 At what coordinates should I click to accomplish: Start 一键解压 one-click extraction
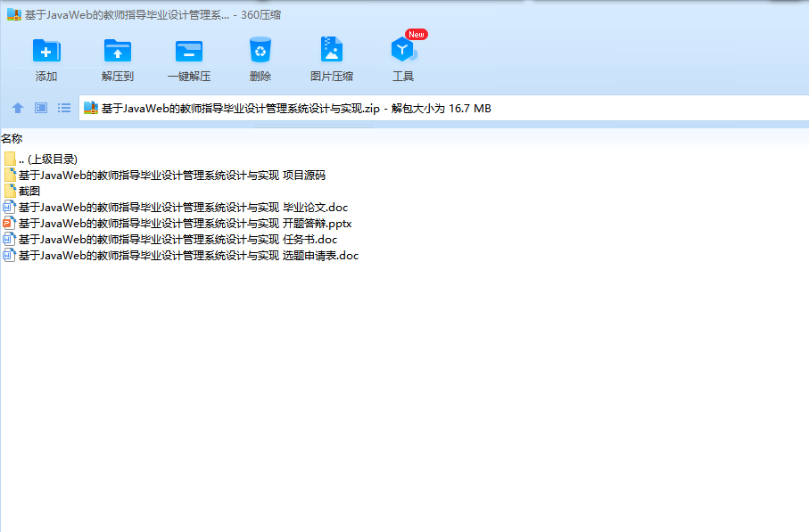(189, 51)
